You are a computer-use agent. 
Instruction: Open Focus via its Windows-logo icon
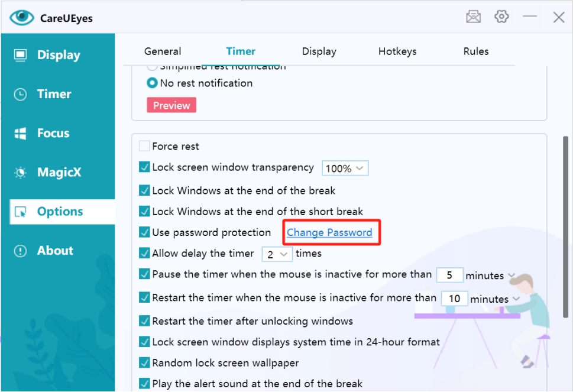(21, 134)
